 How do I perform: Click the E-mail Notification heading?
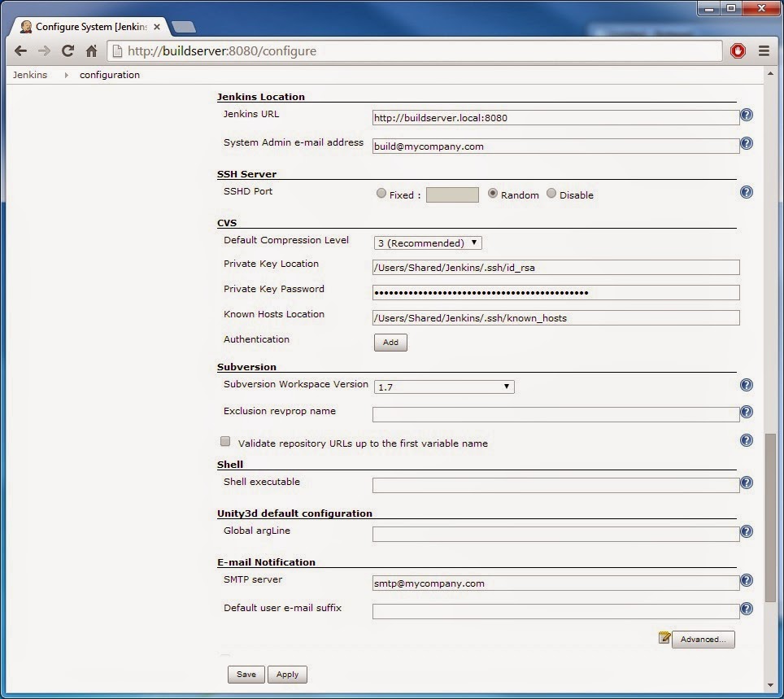pyautogui.click(x=266, y=562)
